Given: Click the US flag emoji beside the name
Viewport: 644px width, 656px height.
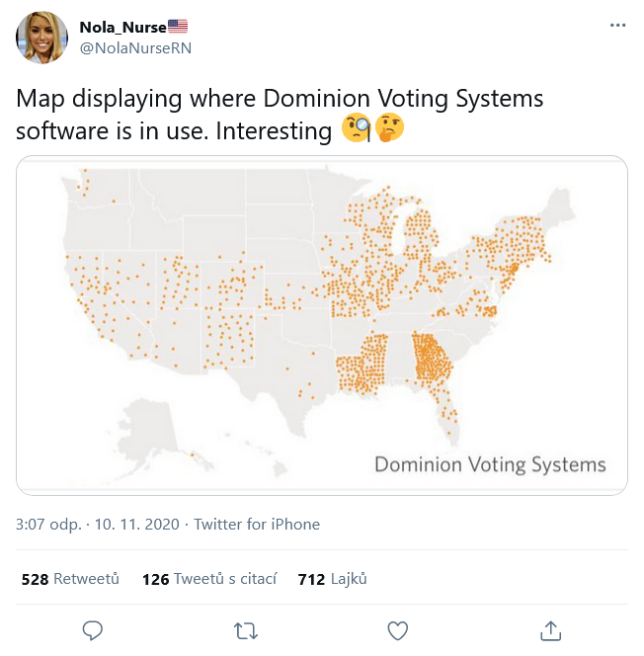Looking at the screenshot, I should click(x=178, y=26).
